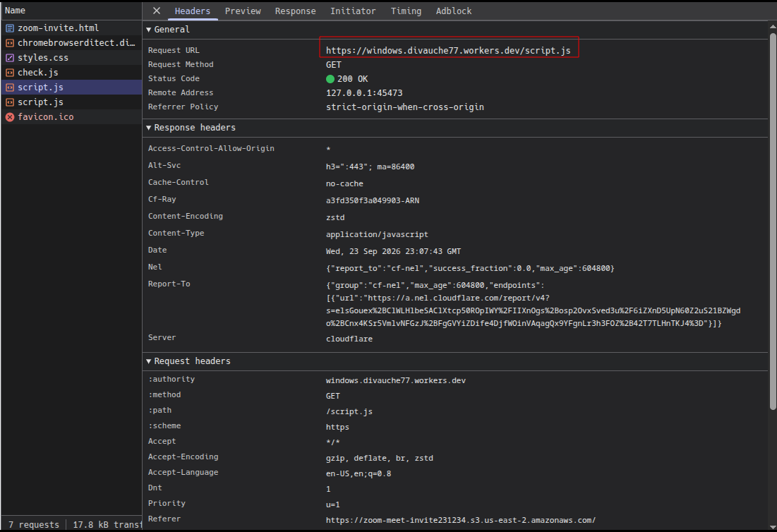Open the Initiator tab
The image size is (777, 532).
pos(353,11)
